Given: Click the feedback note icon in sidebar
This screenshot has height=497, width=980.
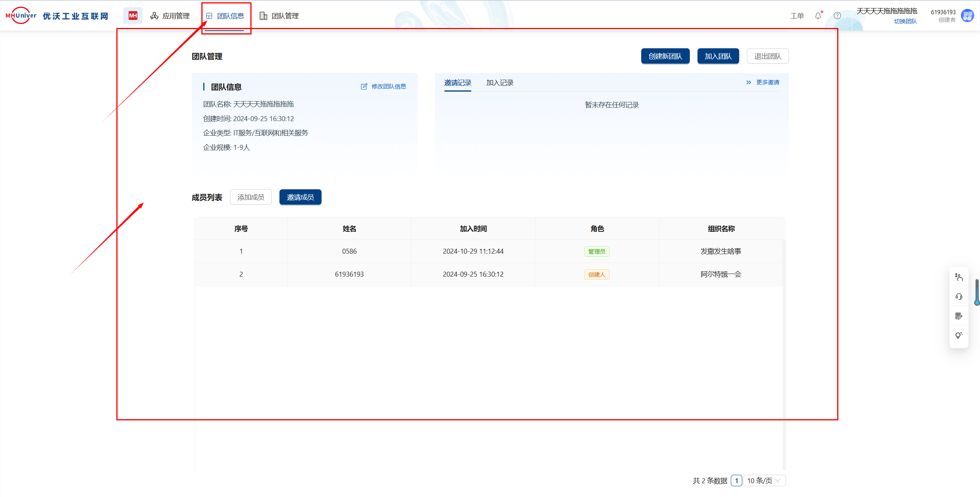Looking at the screenshot, I should pos(959,316).
